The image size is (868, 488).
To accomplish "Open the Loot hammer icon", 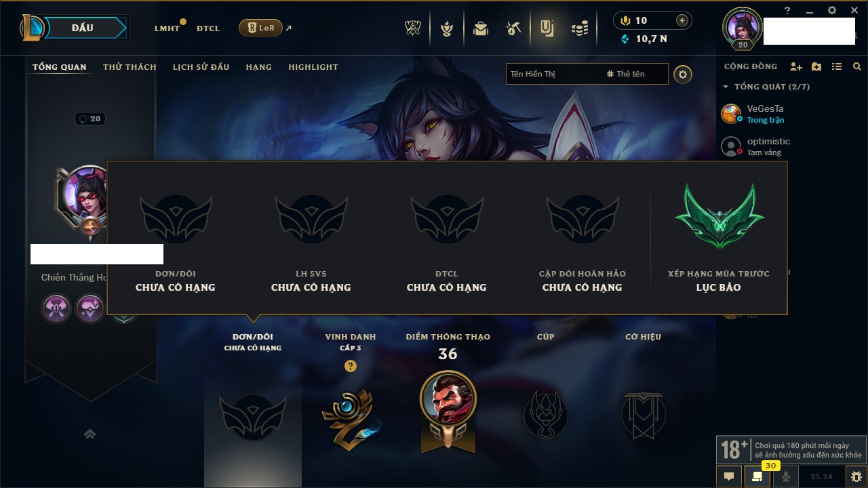I will click(513, 28).
